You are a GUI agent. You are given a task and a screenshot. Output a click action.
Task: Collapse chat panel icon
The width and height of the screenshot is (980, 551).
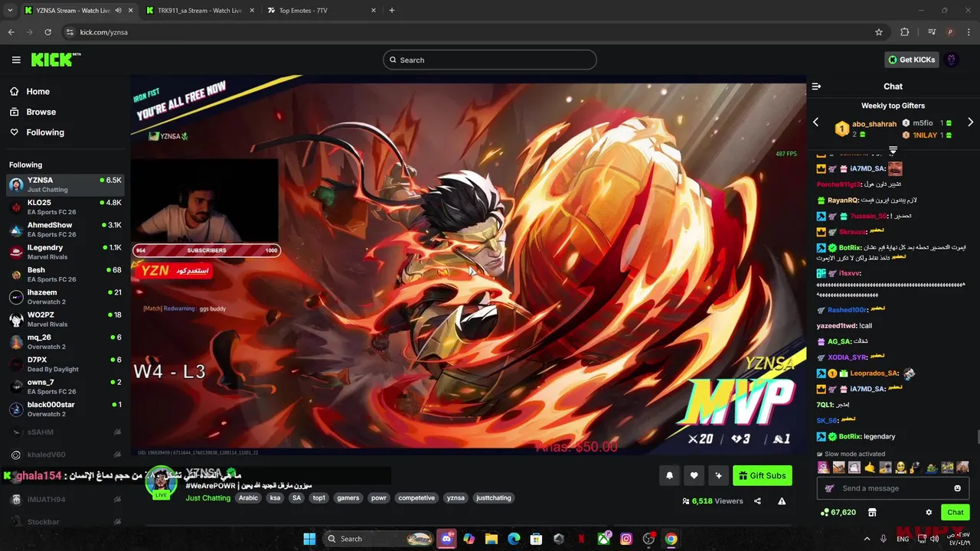pos(816,86)
